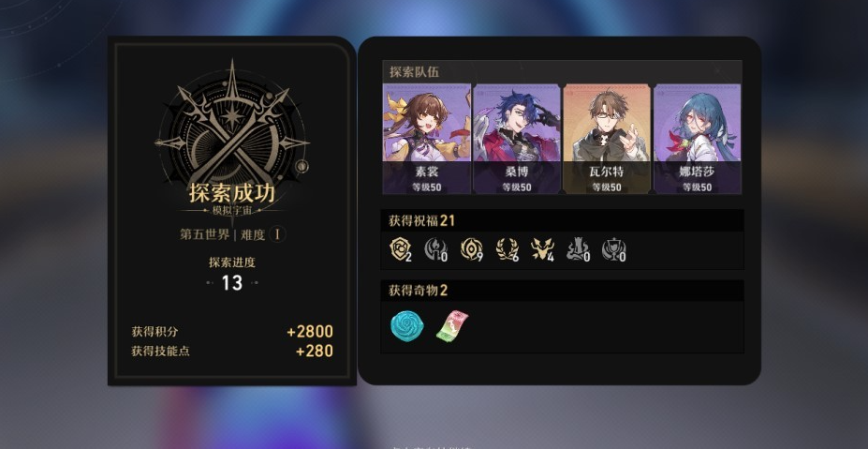Select the 桑博 character card

pyautogui.click(x=517, y=139)
